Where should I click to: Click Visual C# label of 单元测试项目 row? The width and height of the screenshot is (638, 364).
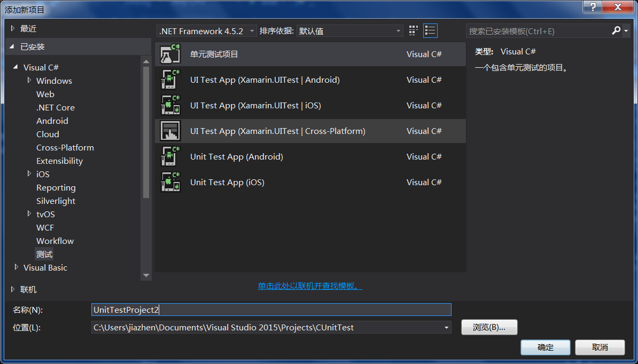(424, 54)
